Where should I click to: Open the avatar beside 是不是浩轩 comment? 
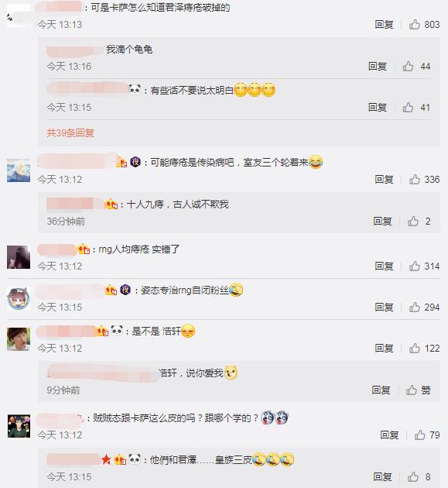click(19, 339)
